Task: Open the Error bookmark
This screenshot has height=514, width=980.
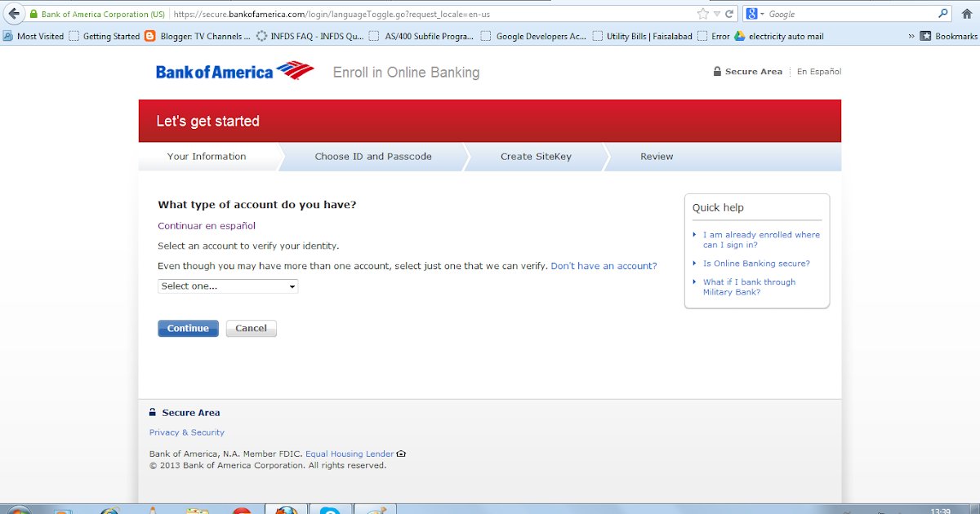Action: [x=714, y=36]
